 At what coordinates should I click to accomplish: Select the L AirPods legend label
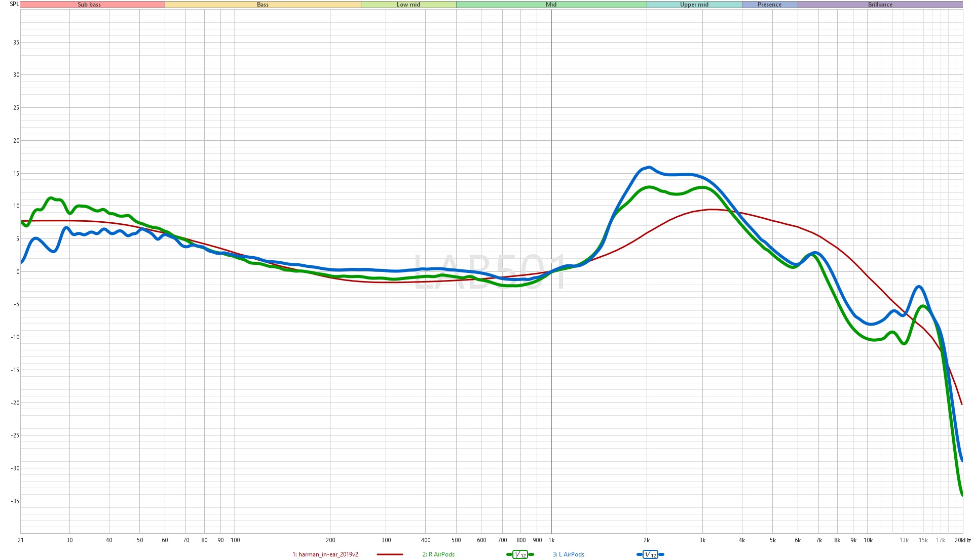569,554
